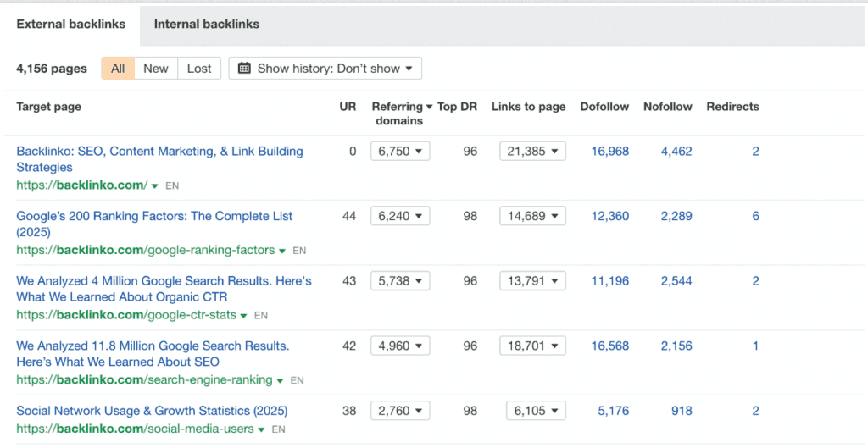Click UR value 43

pyautogui.click(x=349, y=281)
